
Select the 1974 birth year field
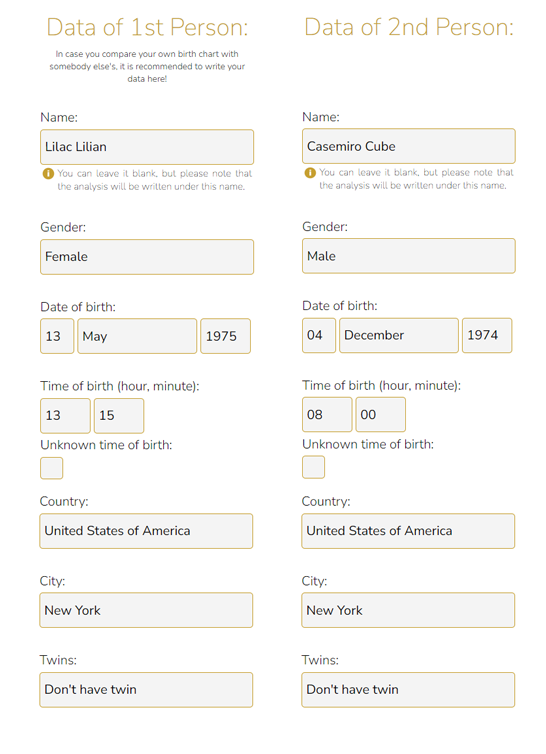tap(487, 335)
